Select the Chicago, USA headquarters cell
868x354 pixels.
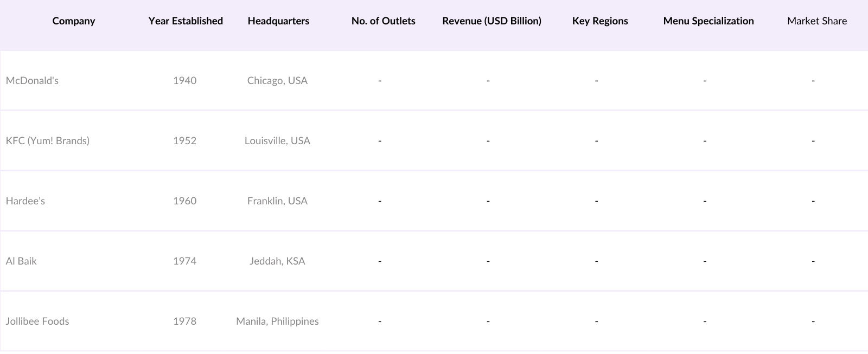(277, 81)
